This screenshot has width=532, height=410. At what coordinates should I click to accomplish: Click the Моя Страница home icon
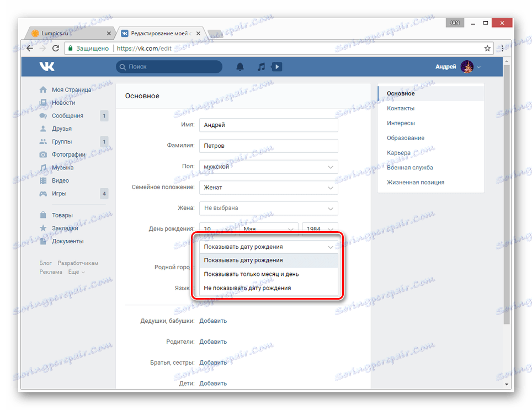coord(43,89)
